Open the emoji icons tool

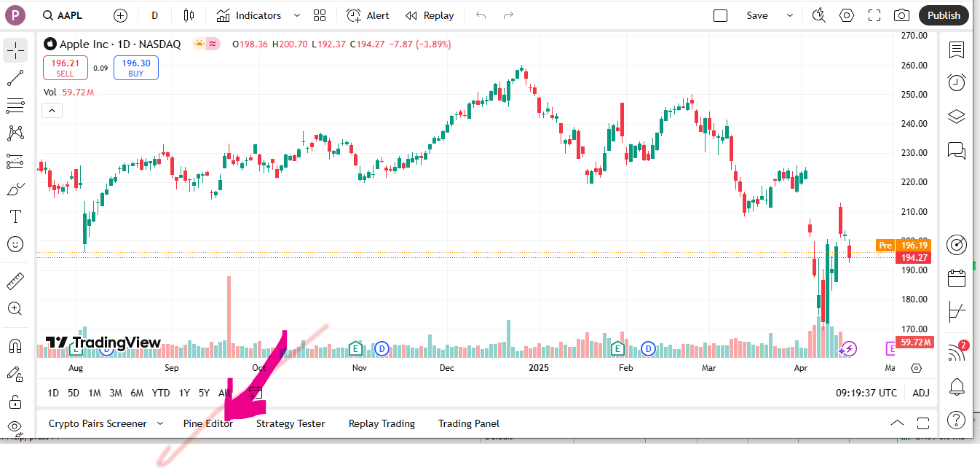(15, 244)
